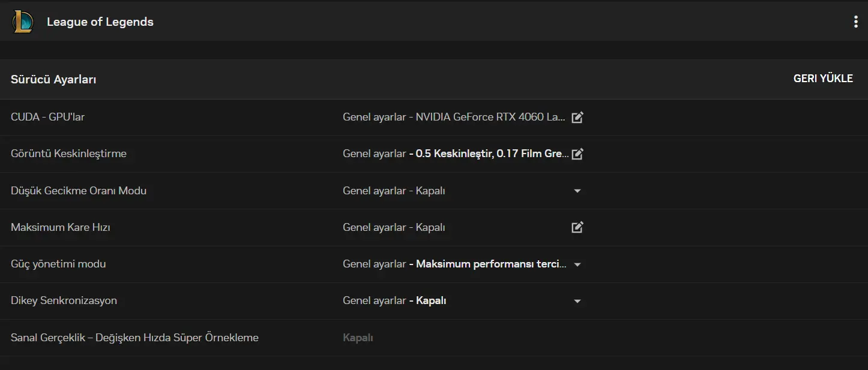Image resolution: width=868 pixels, height=370 pixels.
Task: Select the League of Legends title text
Action: tap(100, 22)
